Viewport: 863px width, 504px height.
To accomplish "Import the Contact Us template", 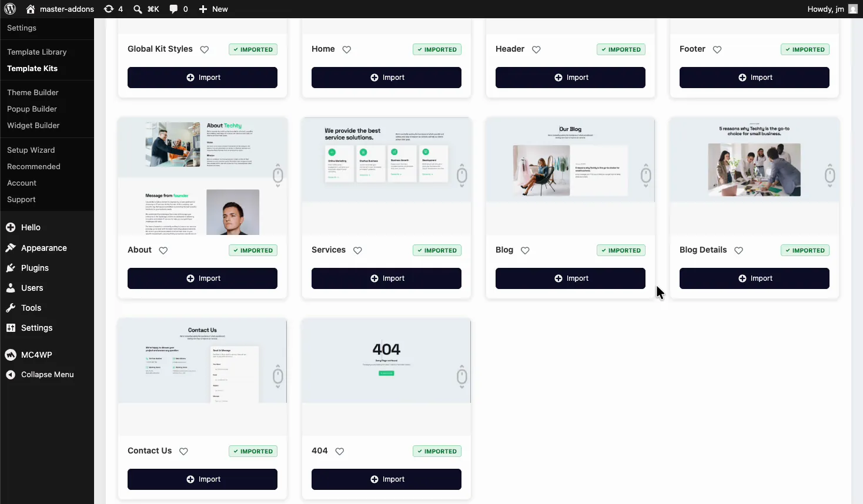I will coord(202,479).
